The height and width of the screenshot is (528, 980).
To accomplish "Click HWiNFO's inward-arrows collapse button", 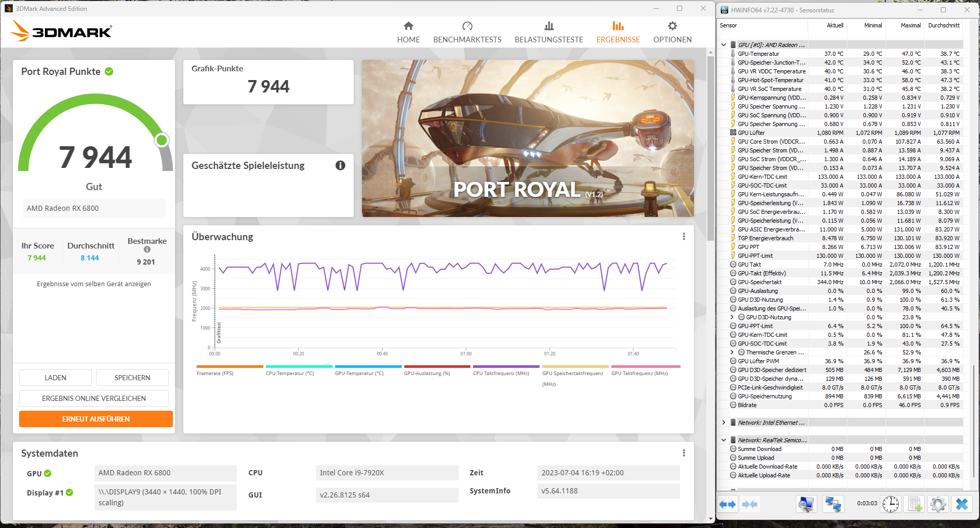I will coord(750,504).
